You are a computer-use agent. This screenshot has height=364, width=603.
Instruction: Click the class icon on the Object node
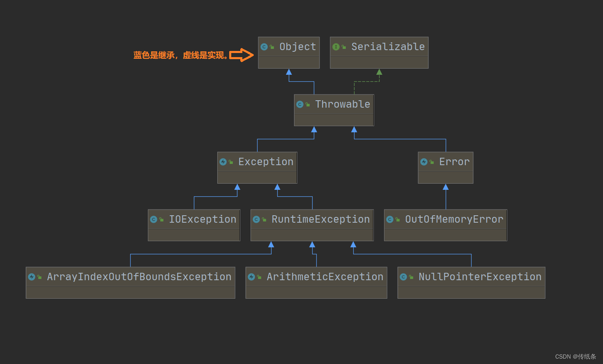coord(264,47)
